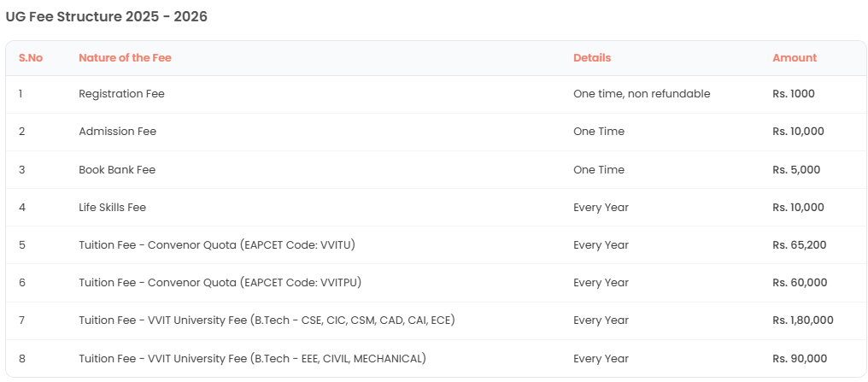This screenshot has width=868, height=382.
Task: Click the Convenor Quota VVITU tuition fee row
Action: pyautogui.click(x=216, y=245)
